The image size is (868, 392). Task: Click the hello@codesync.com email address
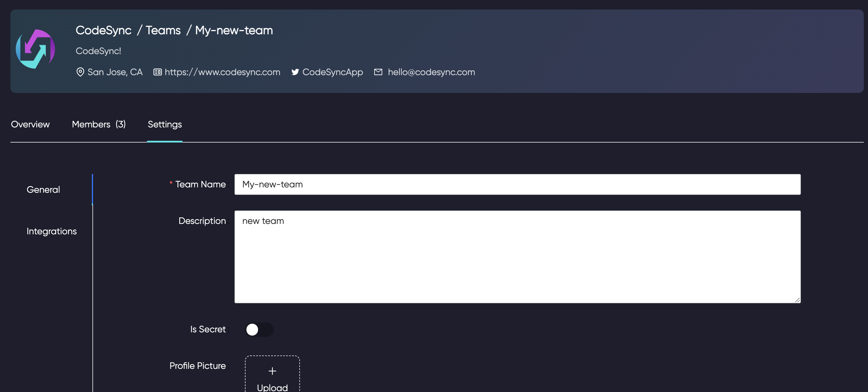(x=431, y=72)
